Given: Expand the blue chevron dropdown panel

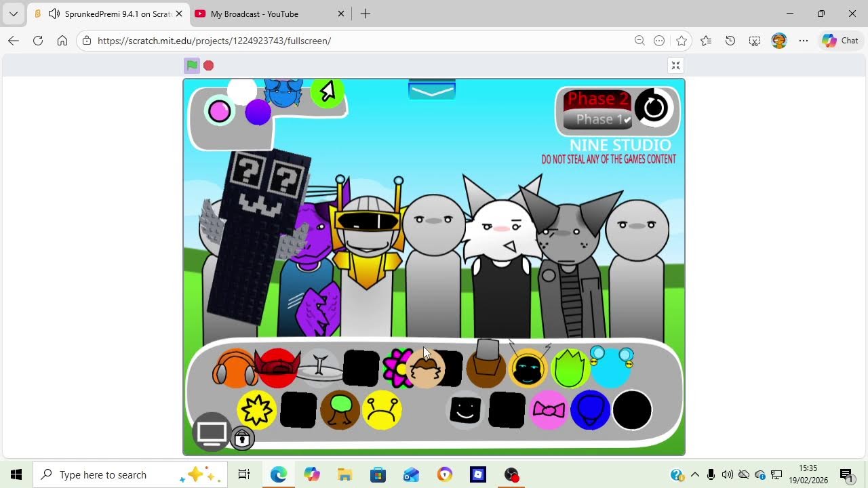Looking at the screenshot, I should pos(432,90).
